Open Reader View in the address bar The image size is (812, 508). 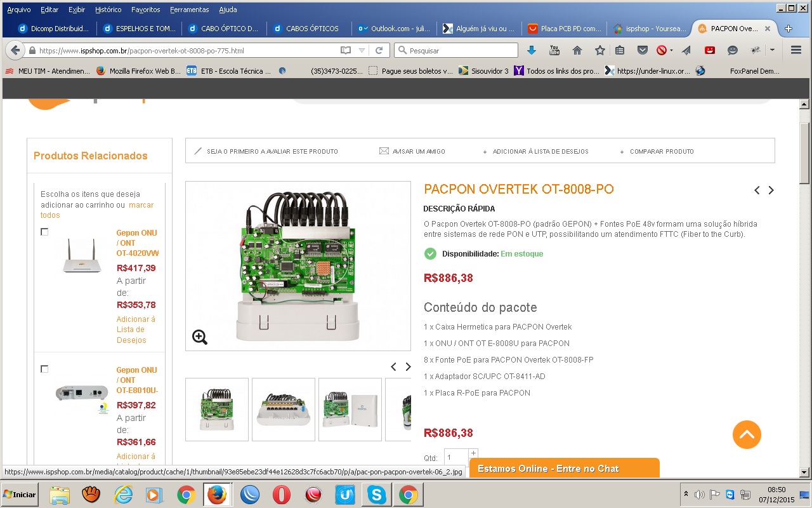click(345, 50)
